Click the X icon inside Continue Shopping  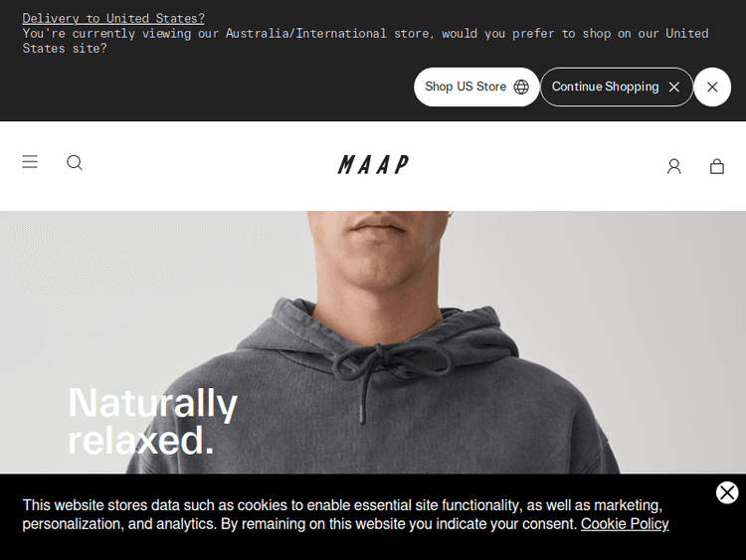click(x=673, y=87)
